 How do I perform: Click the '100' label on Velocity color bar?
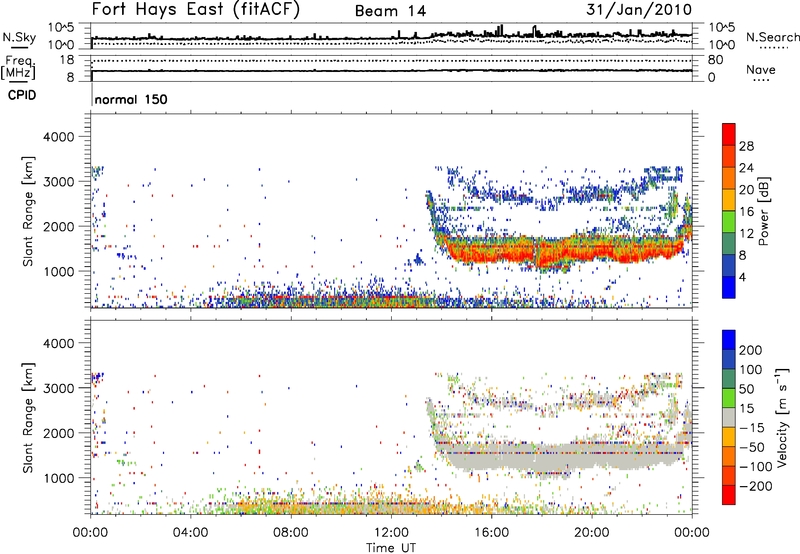click(x=751, y=370)
